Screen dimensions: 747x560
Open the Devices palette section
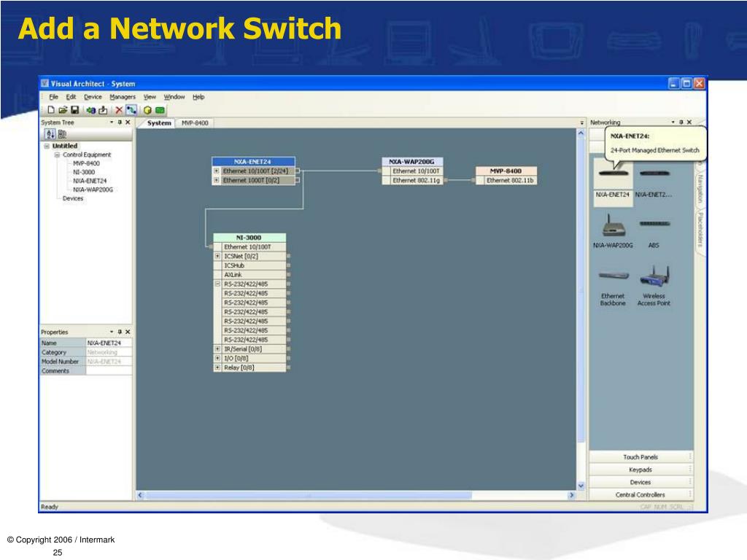(640, 483)
